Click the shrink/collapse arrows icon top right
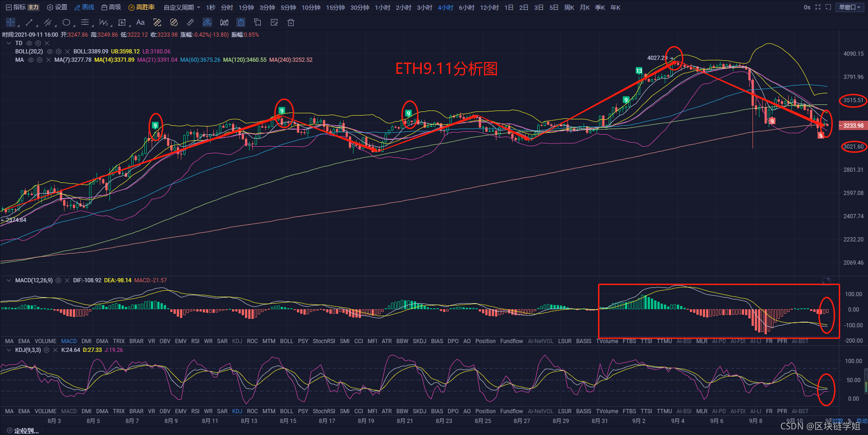 [x=818, y=7]
